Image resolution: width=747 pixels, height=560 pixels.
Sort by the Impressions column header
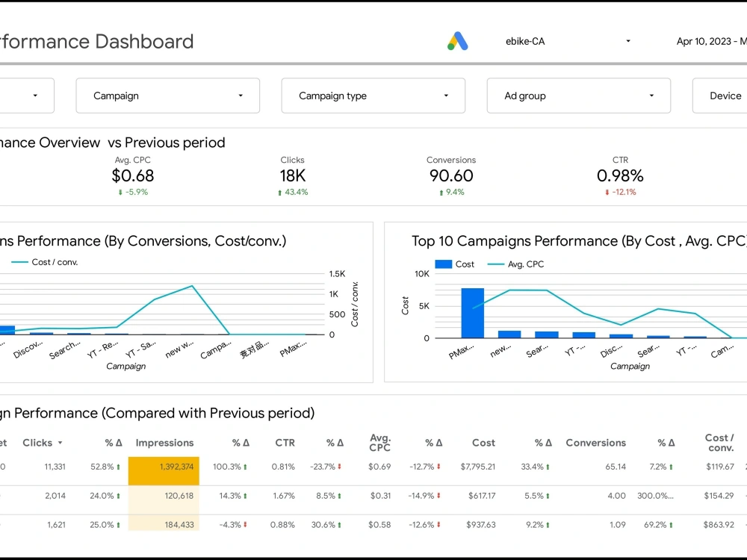point(164,443)
